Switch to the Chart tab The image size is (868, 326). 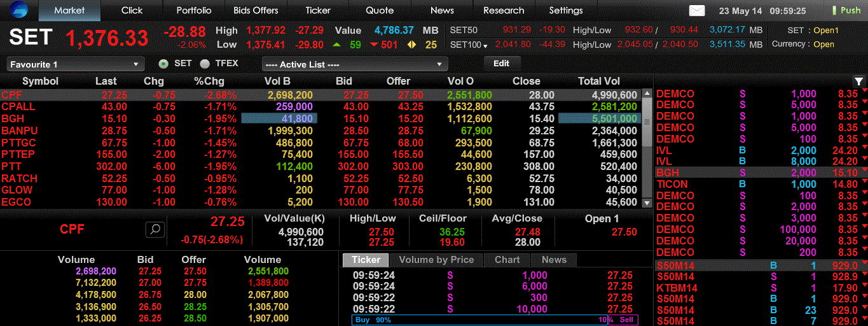click(x=507, y=260)
